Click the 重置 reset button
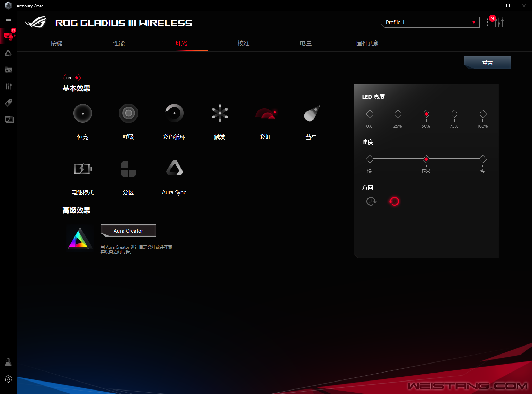The image size is (532, 394). coord(488,63)
